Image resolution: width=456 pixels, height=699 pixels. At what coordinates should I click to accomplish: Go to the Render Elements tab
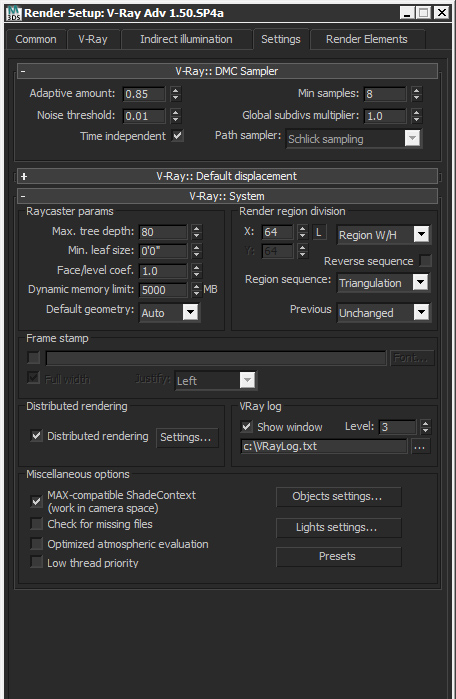pos(366,39)
